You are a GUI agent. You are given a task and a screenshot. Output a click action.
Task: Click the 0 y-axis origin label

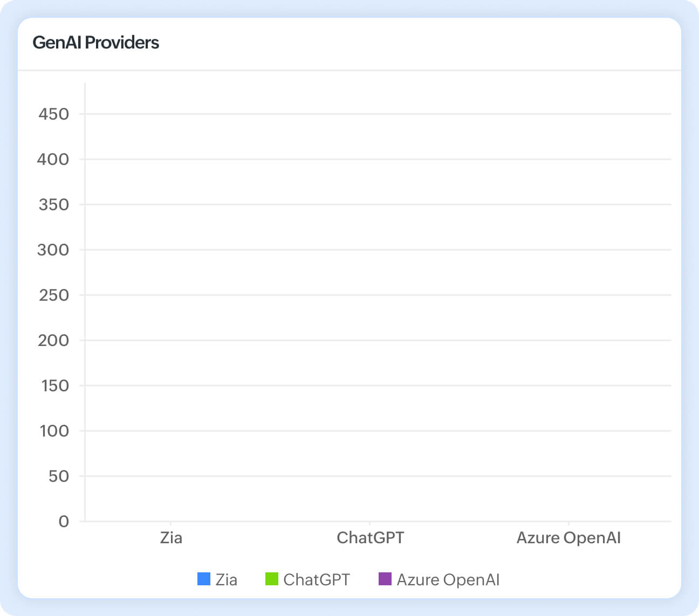(x=64, y=522)
